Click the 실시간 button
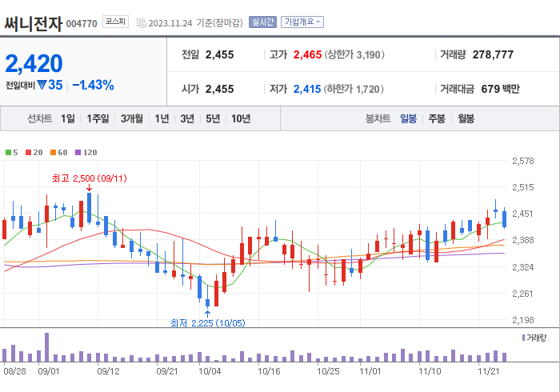Screen dimensions: 560x392 pyautogui.click(x=262, y=22)
